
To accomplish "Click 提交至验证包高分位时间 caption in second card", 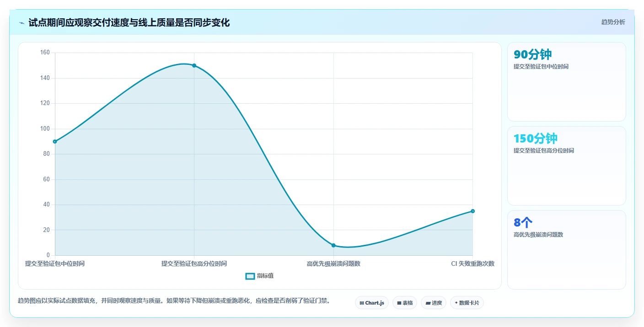I will pyautogui.click(x=544, y=151).
